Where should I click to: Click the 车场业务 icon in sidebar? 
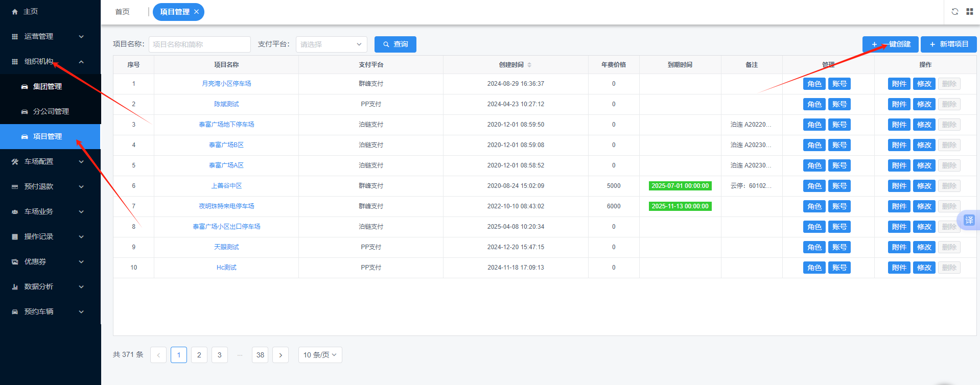(15, 212)
